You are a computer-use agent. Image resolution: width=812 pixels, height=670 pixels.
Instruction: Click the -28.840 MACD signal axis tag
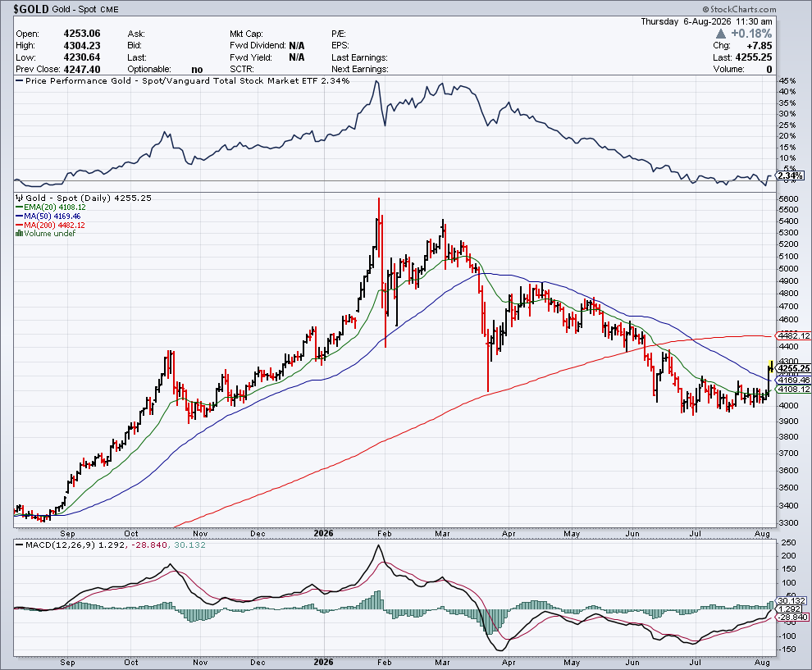pos(793,618)
